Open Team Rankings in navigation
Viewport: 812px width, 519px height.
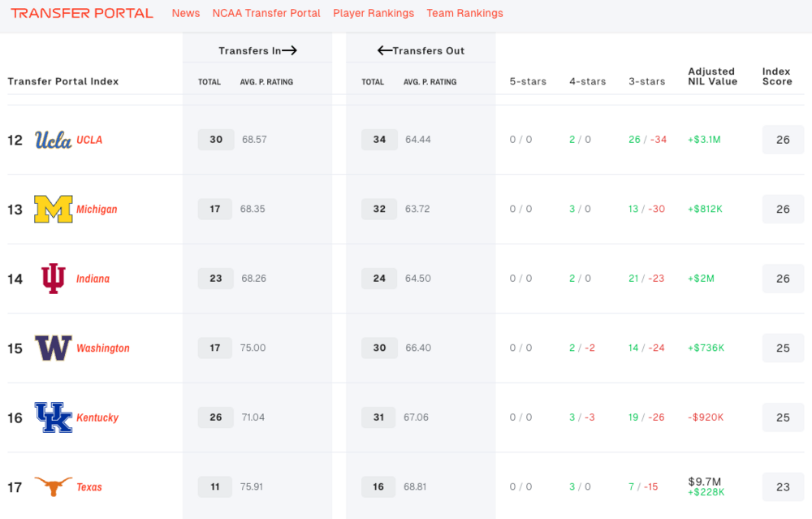pyautogui.click(x=464, y=13)
